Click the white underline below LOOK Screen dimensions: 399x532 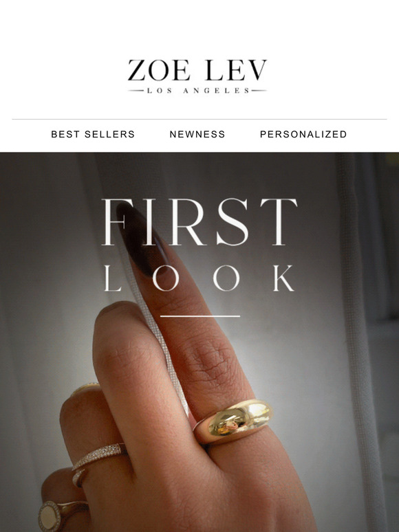200,316
